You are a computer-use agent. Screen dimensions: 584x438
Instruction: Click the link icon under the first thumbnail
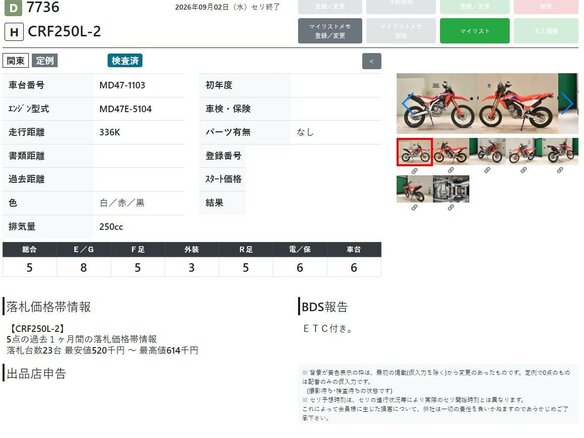tap(414, 171)
